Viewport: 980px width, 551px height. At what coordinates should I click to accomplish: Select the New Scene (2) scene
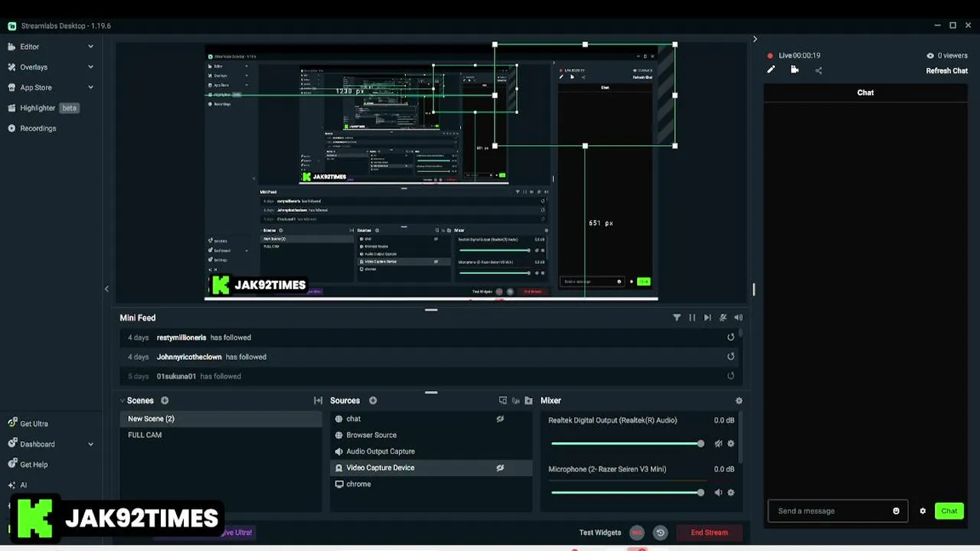(220, 419)
